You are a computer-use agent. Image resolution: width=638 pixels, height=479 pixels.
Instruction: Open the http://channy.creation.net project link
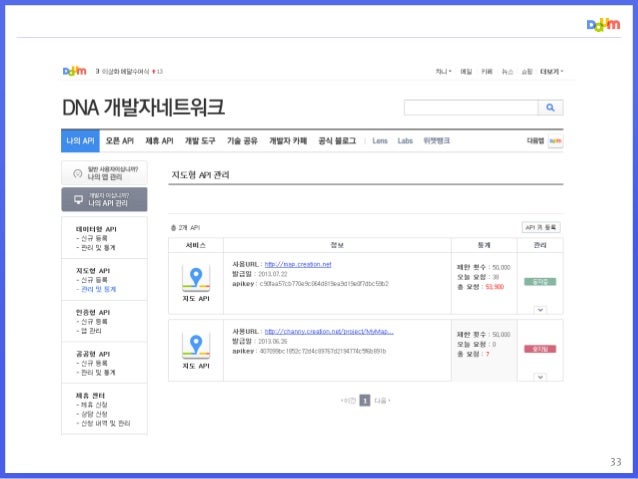[x=329, y=332]
